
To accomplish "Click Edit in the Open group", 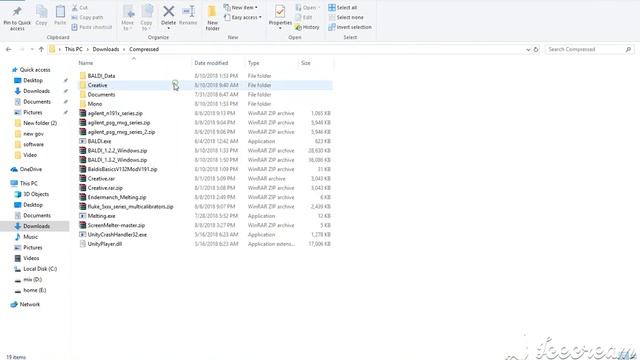I will pyautogui.click(x=304, y=18).
